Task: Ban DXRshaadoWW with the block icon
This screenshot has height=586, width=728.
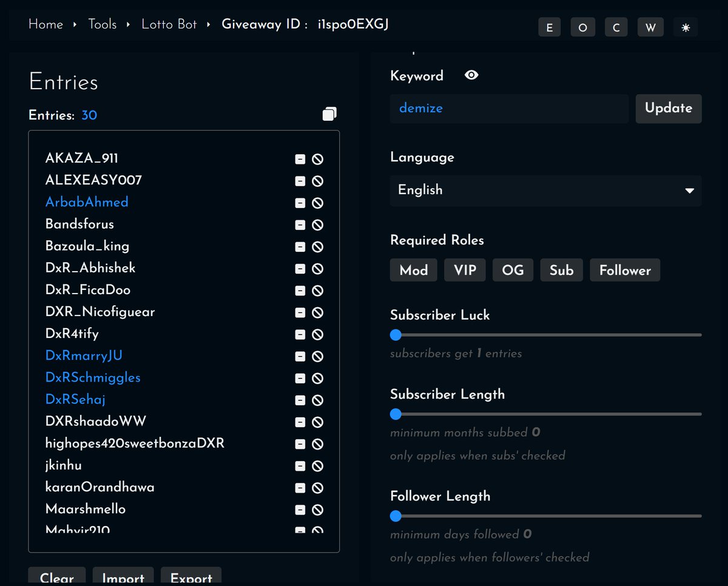Action: click(x=317, y=422)
